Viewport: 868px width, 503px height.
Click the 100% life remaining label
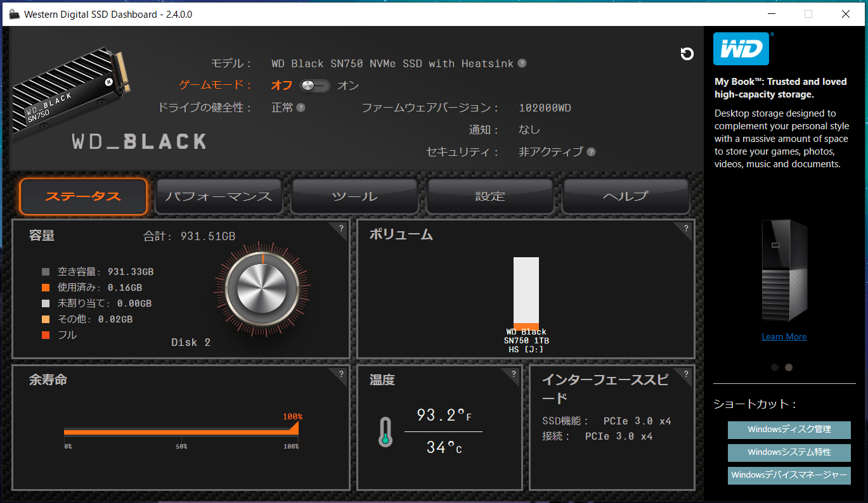(292, 417)
